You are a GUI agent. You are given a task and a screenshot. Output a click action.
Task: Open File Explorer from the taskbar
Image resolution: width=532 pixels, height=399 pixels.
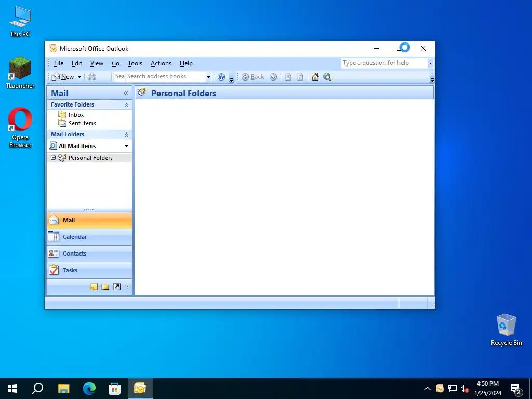pos(63,389)
